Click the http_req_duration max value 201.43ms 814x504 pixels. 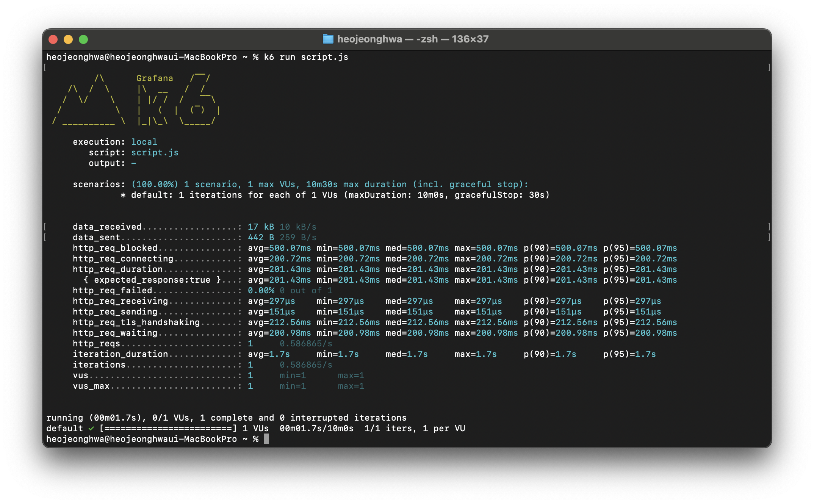[x=497, y=269]
